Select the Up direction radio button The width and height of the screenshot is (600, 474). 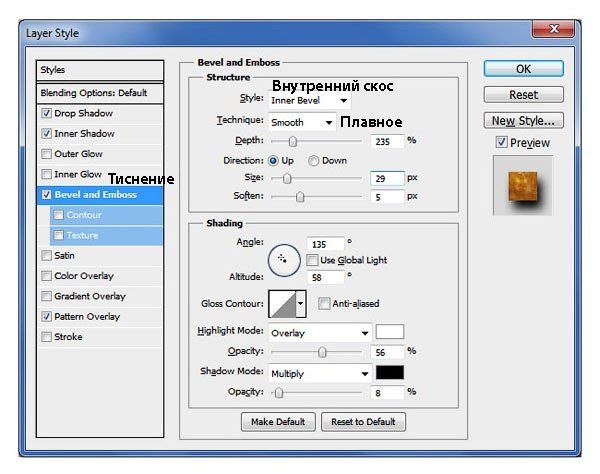(x=273, y=161)
